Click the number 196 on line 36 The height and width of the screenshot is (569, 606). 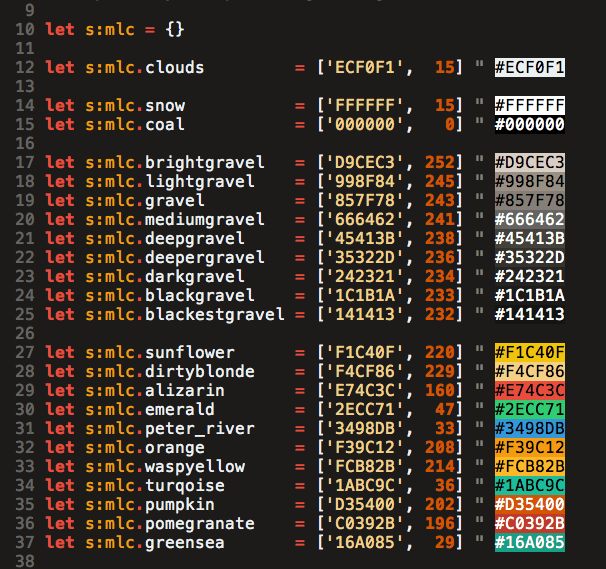[x=440, y=523]
